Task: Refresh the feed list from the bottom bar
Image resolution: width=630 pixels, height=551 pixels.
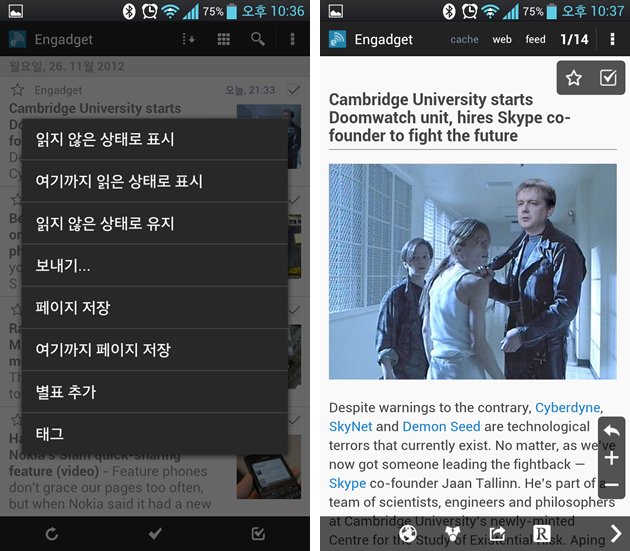Action: click(52, 534)
